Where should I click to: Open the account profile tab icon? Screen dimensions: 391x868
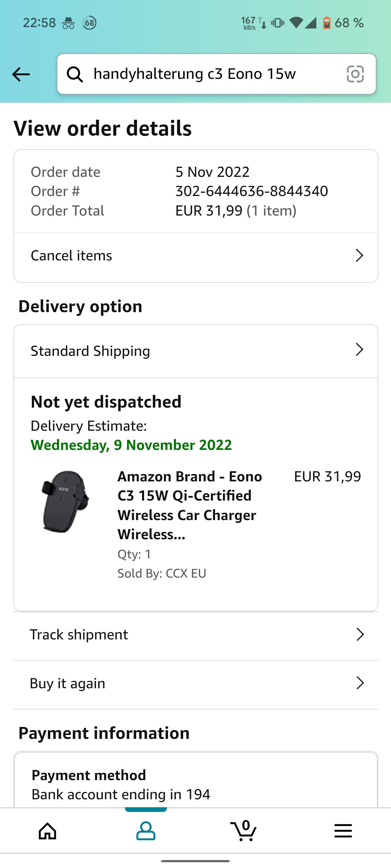pyautogui.click(x=146, y=831)
